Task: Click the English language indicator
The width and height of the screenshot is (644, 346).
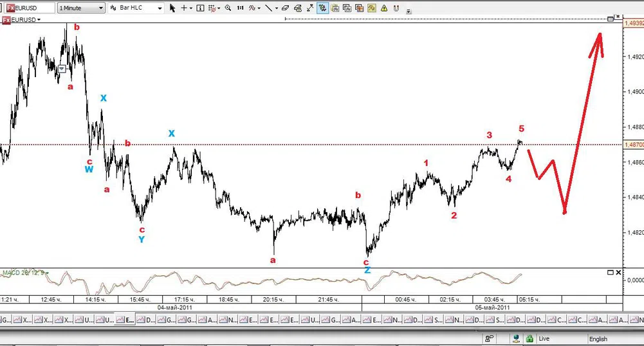Action: [x=597, y=338]
